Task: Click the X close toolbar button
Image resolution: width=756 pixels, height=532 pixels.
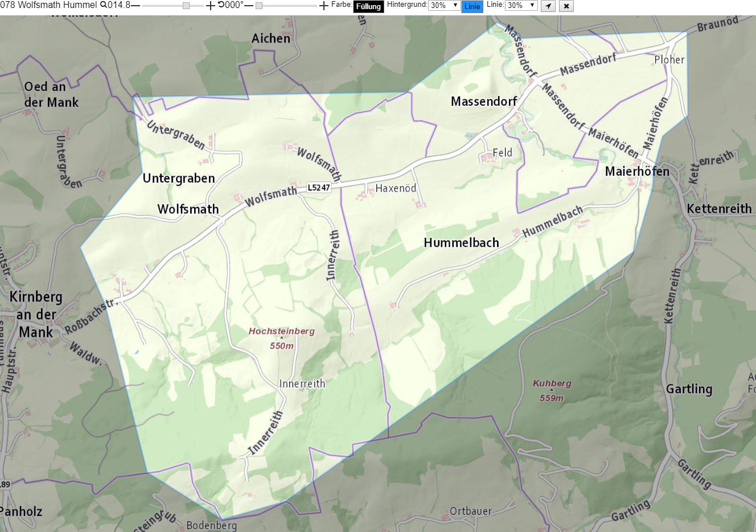Action: 566,6
